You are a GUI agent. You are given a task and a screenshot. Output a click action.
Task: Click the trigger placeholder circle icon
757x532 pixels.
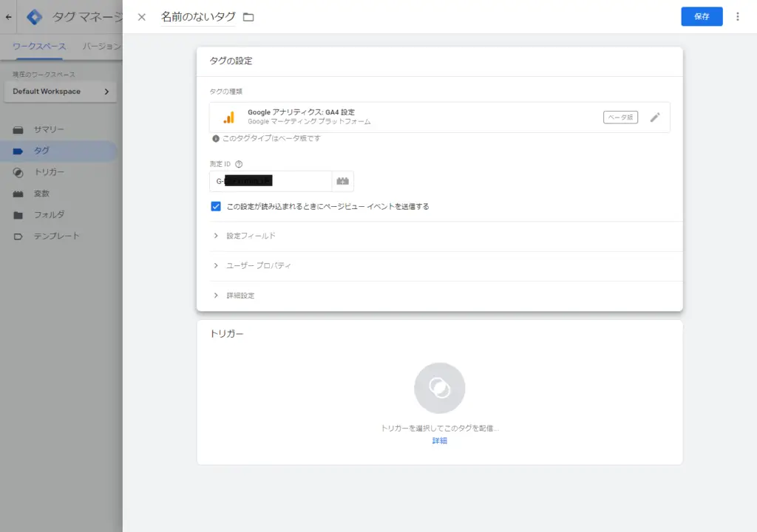[x=439, y=388]
